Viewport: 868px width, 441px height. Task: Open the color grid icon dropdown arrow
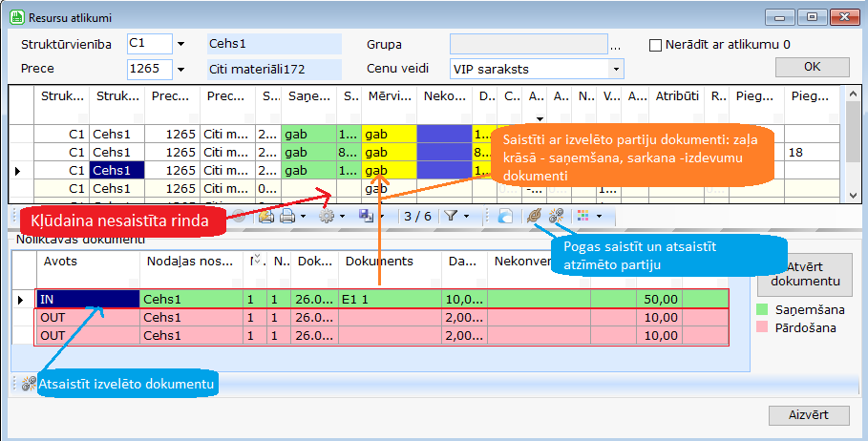click(x=599, y=217)
